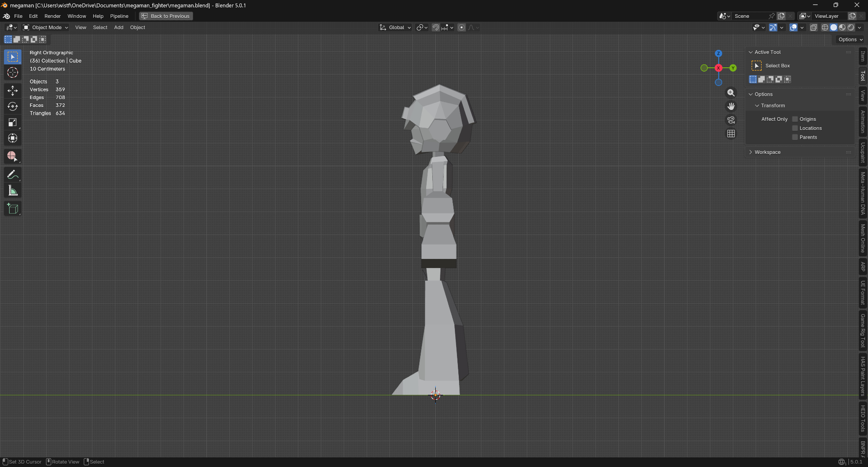868x467 pixels.
Task: Click the blue Z axis gizmo handle
Action: [718, 53]
